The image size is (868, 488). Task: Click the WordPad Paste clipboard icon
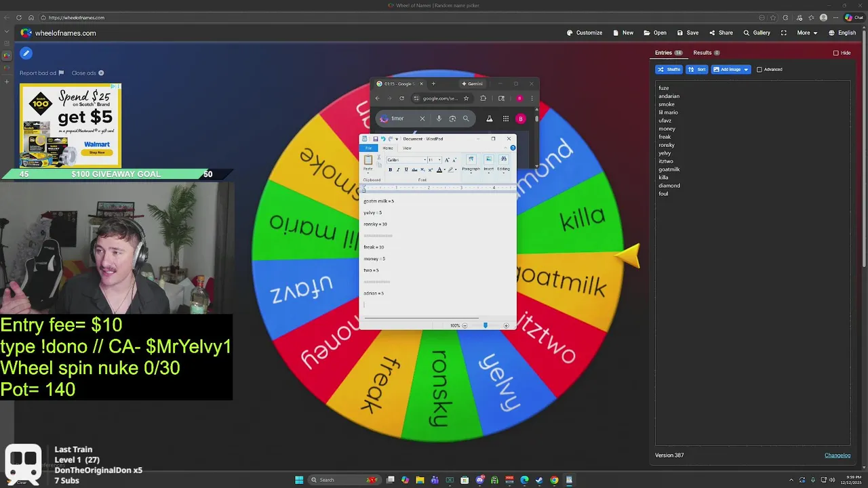368,160
